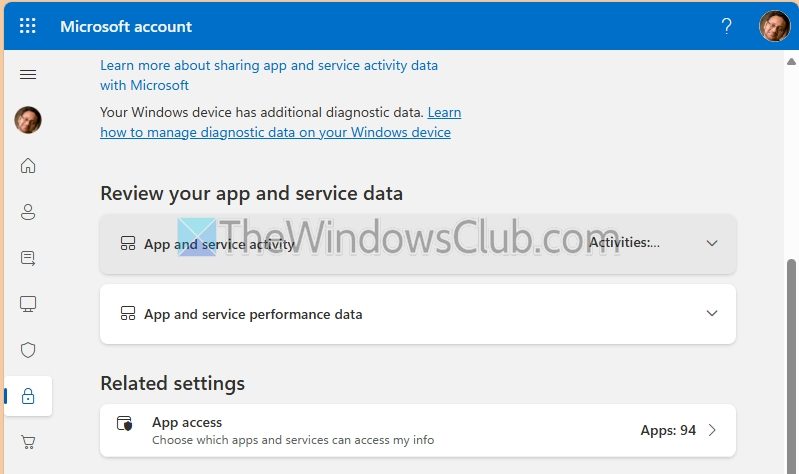Follow the manage diagnostic data link

click(x=275, y=132)
